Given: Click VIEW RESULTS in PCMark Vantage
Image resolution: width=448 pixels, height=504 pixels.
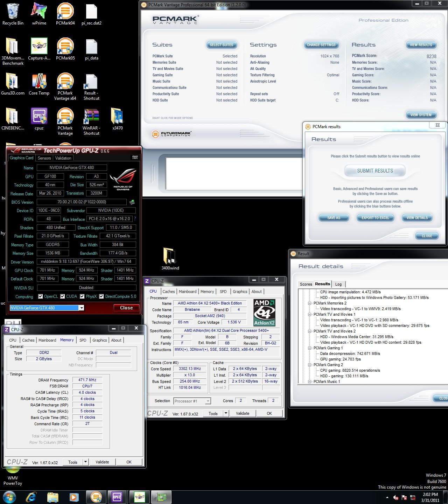Looking at the screenshot, I should point(421,45).
